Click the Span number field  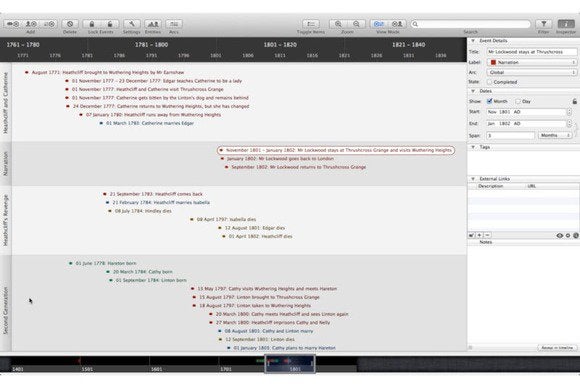coord(510,135)
